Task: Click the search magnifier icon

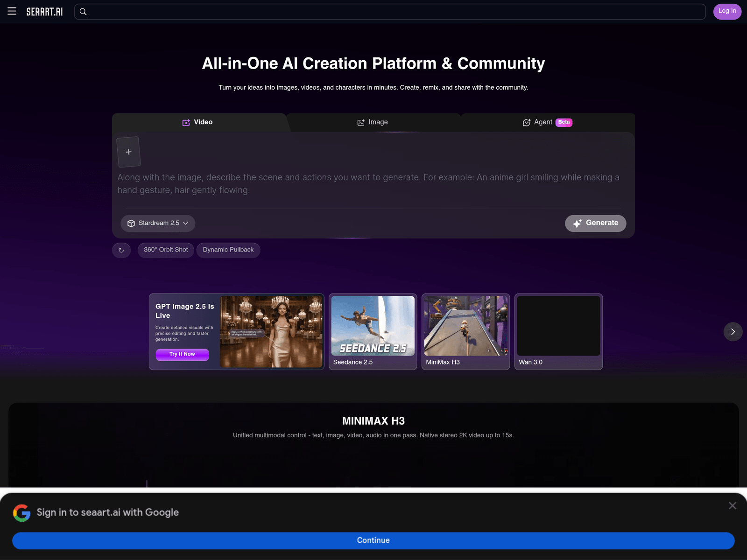Action: (x=83, y=12)
